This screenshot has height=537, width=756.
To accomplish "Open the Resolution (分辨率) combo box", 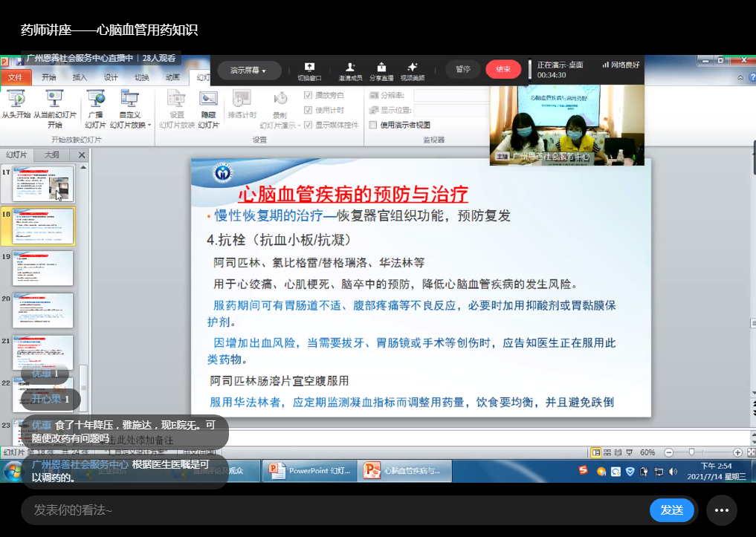I will click(x=452, y=95).
